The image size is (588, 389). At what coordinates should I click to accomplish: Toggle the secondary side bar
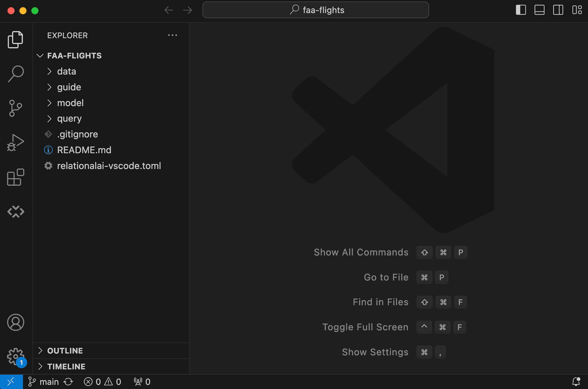point(558,10)
